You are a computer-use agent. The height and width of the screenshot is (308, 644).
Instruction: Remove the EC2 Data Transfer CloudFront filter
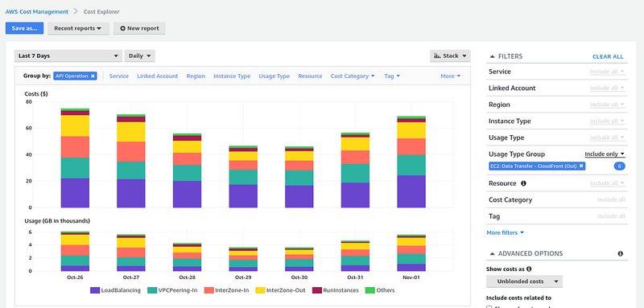pos(581,166)
